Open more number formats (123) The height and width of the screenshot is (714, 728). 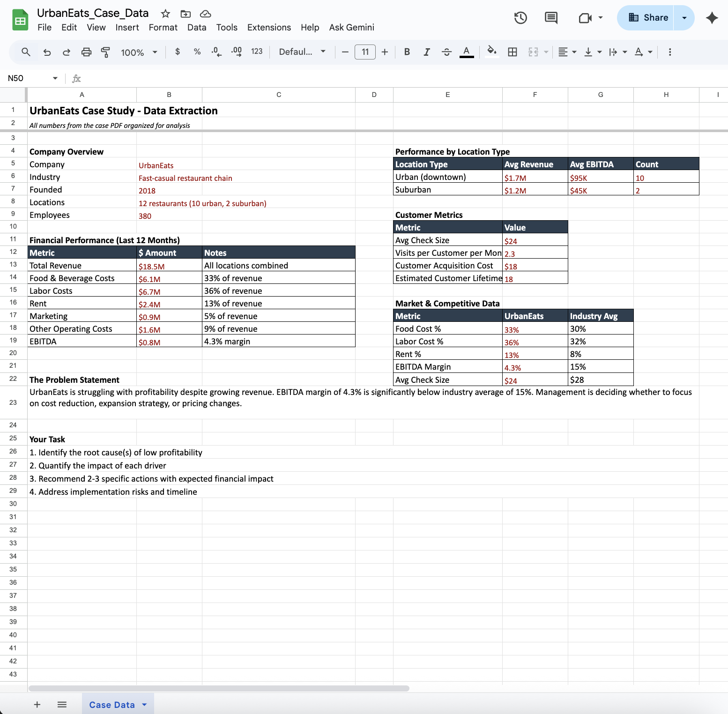coord(257,52)
